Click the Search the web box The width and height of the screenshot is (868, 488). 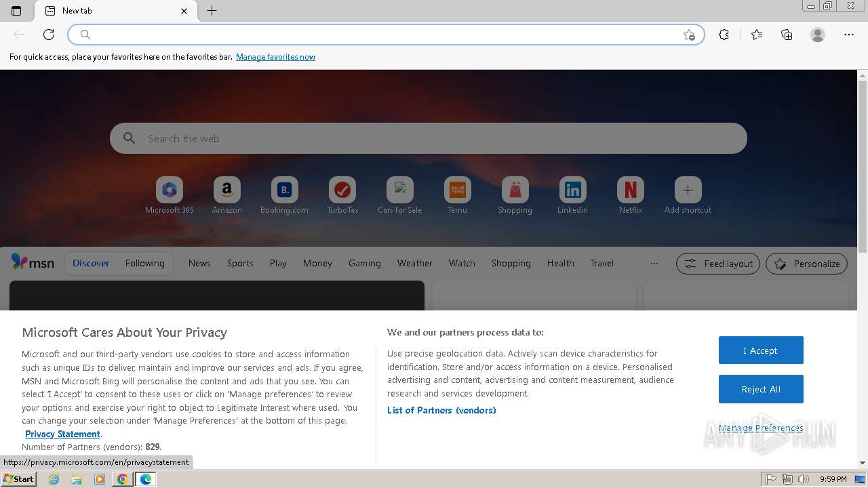pos(429,138)
